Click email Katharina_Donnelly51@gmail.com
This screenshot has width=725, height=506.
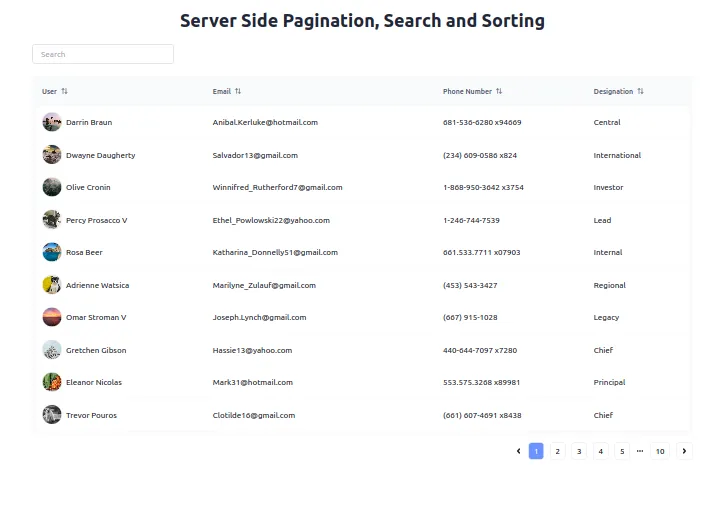coord(275,253)
